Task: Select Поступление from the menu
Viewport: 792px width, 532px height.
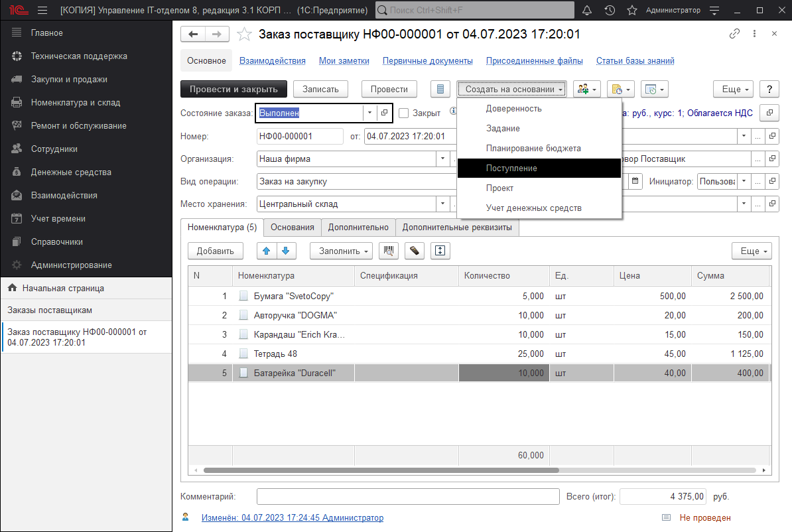Action: tap(511, 168)
